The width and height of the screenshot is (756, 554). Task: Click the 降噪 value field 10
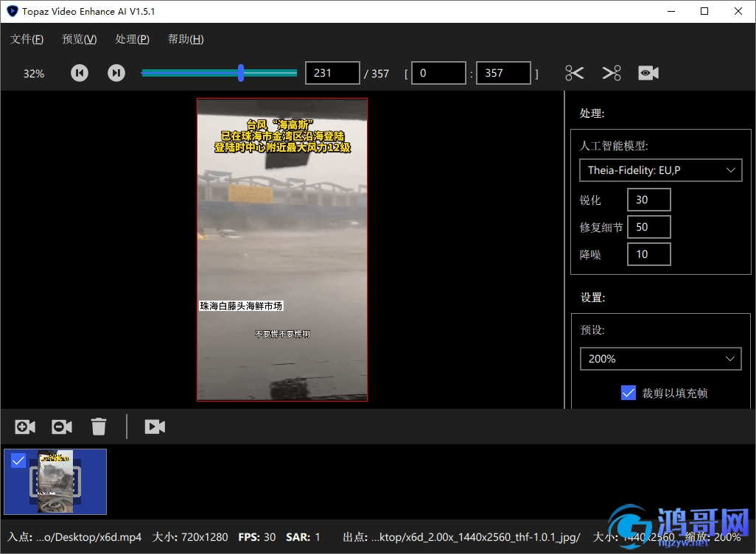pyautogui.click(x=649, y=254)
